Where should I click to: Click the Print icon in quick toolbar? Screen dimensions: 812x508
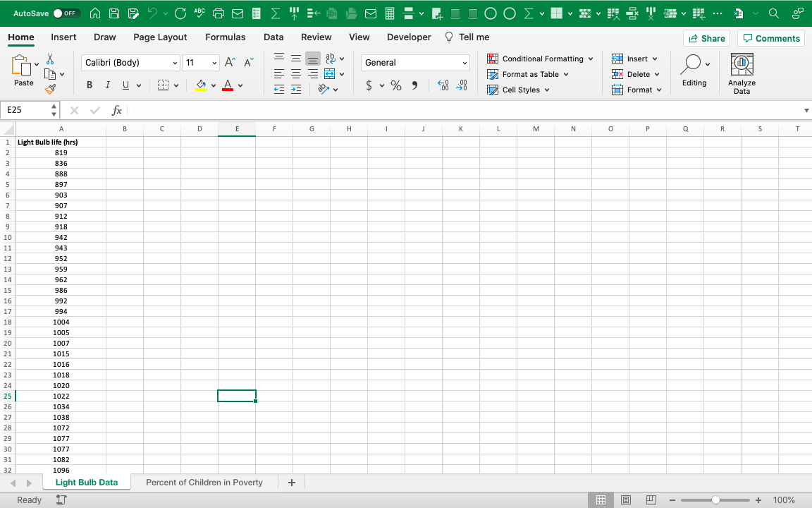pos(219,13)
